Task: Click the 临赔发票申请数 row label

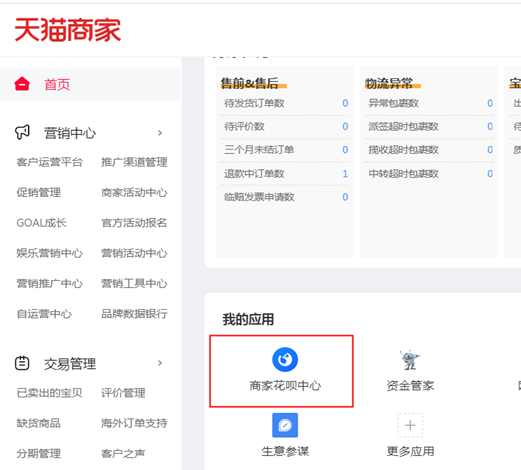Action: (259, 197)
